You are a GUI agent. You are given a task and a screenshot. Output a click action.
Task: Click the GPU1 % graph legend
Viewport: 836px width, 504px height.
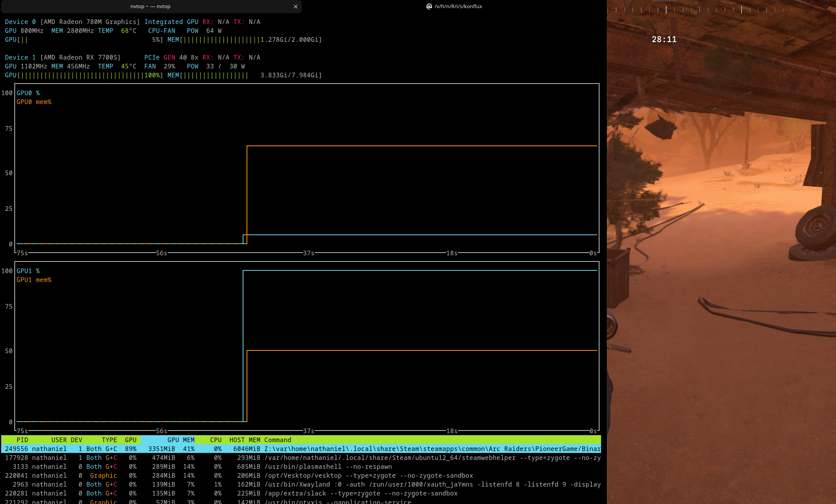click(28, 271)
